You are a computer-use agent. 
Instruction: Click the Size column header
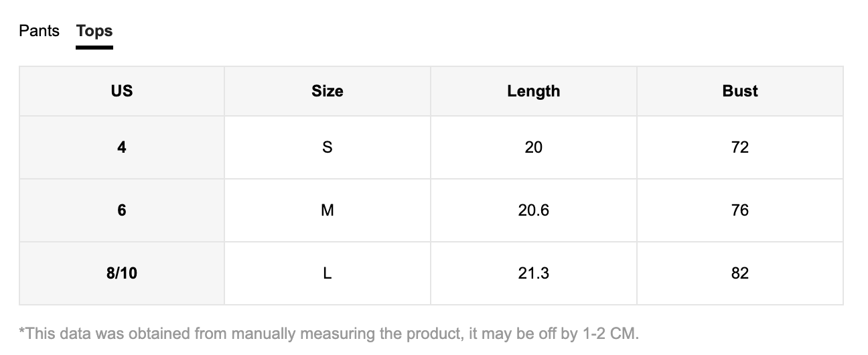click(328, 91)
